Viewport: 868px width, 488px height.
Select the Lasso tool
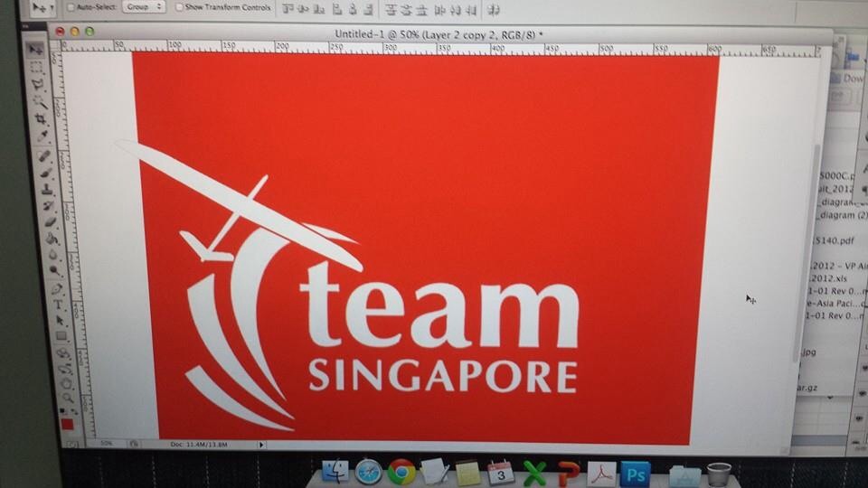[x=38, y=85]
